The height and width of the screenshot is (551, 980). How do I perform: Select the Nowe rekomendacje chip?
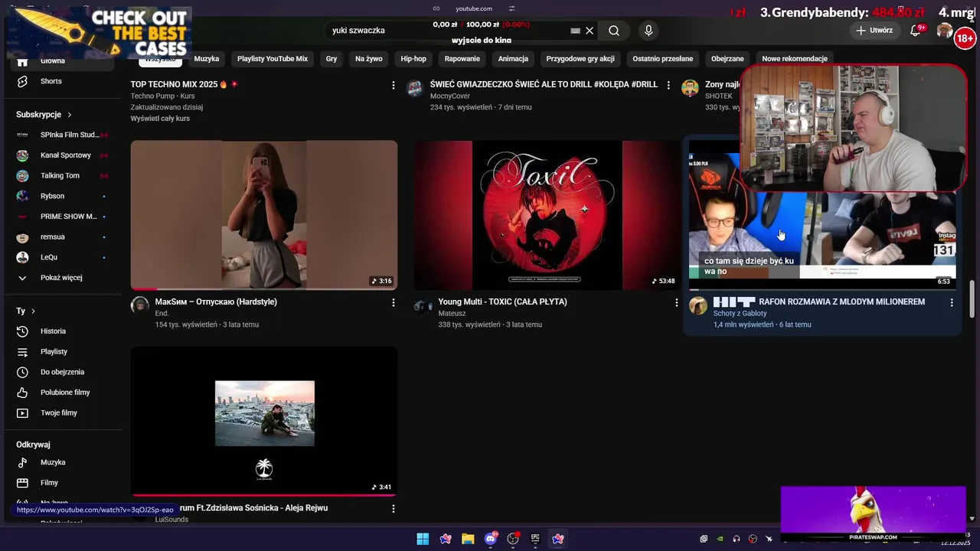795,59
